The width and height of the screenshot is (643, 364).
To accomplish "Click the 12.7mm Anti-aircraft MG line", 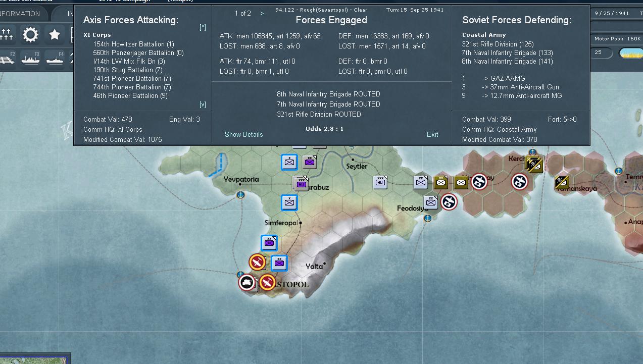I will 512,96.
